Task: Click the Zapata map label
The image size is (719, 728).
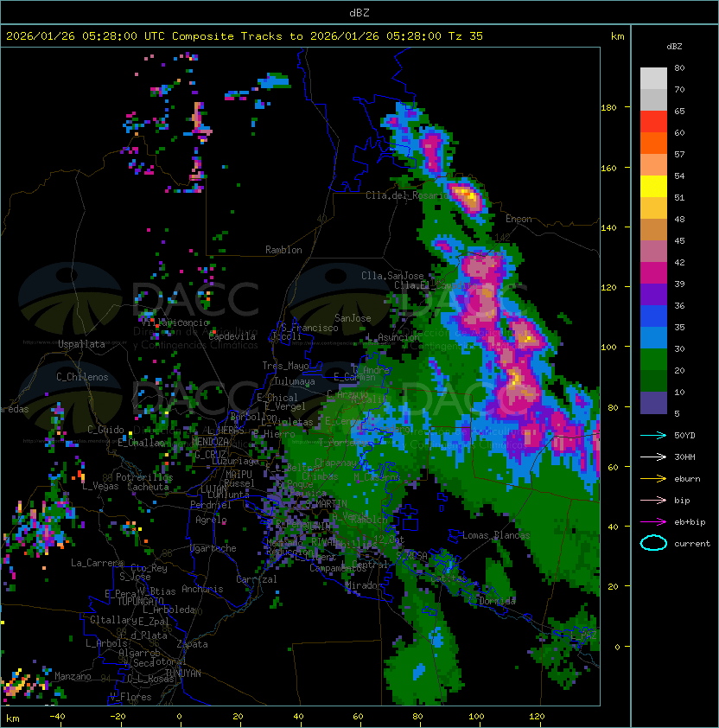Action: click(192, 644)
